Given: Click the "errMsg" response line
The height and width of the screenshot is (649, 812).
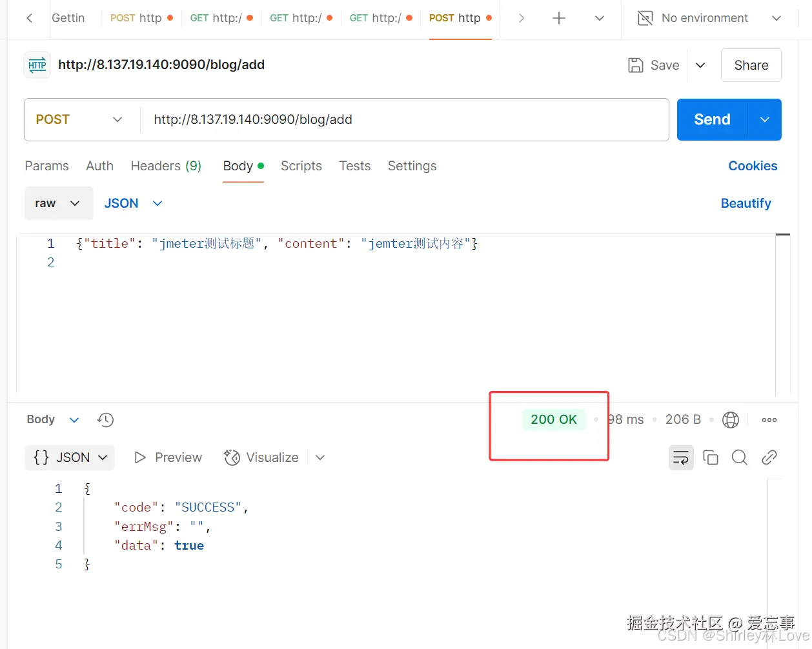Looking at the screenshot, I should (x=163, y=526).
